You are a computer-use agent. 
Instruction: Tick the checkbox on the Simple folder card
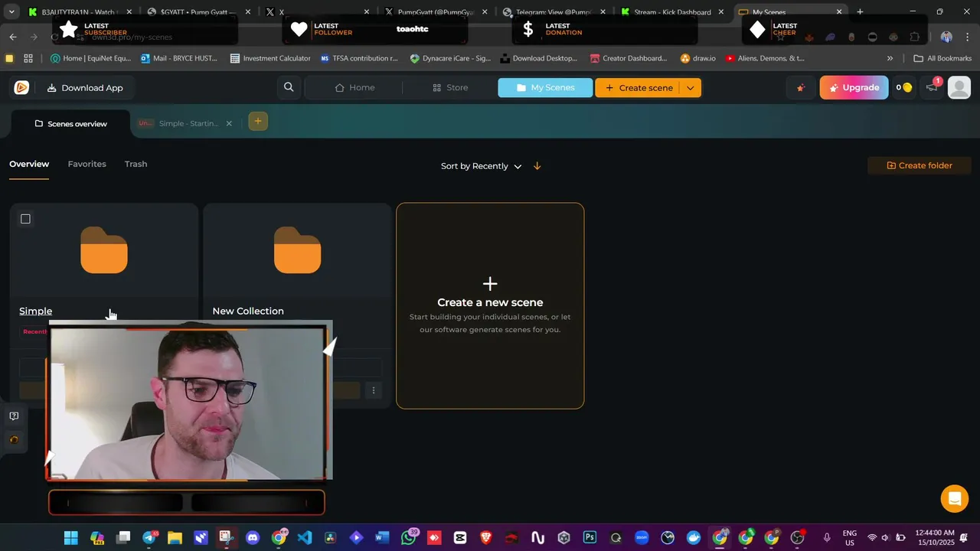(x=25, y=219)
